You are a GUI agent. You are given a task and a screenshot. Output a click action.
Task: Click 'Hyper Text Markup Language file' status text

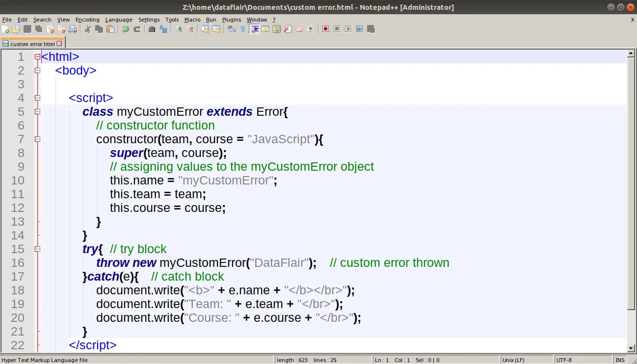click(x=45, y=360)
